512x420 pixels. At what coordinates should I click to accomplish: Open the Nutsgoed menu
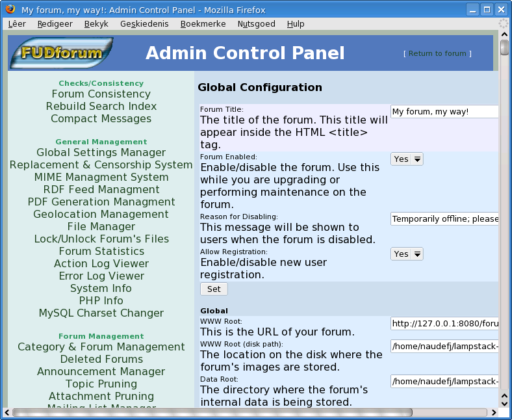pyautogui.click(x=256, y=23)
